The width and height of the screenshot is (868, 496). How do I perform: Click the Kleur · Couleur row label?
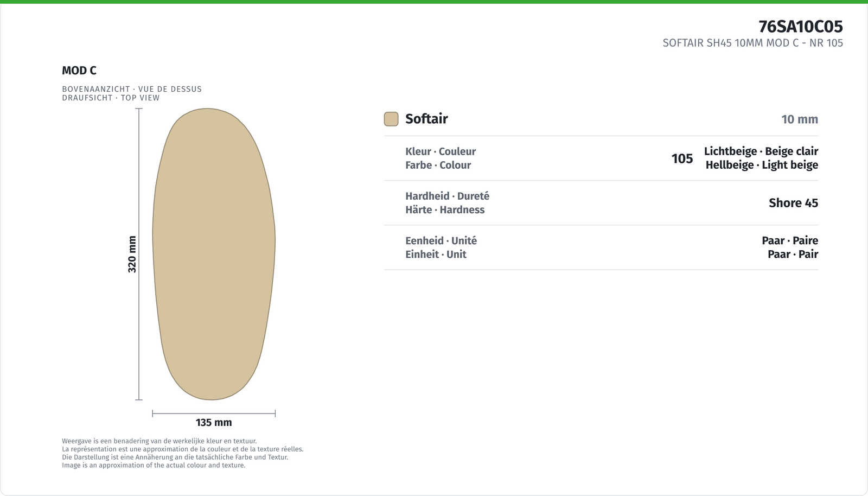[x=441, y=151]
